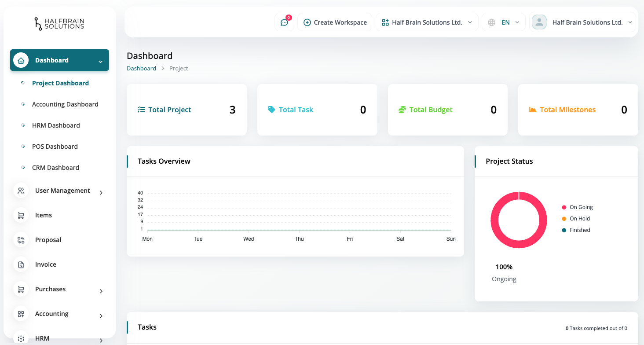Screen dimensions: 644x345
Task: Click the user profile avatar icon
Action: pyautogui.click(x=539, y=22)
